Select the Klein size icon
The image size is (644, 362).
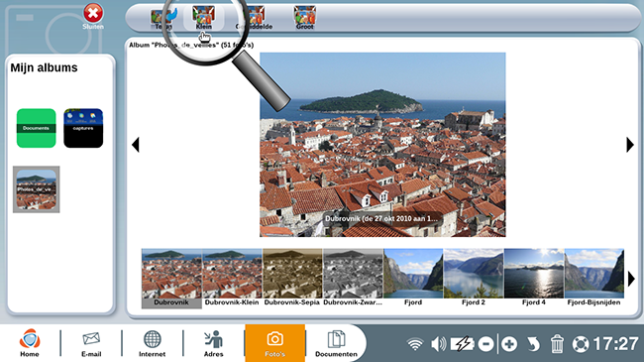click(x=204, y=18)
